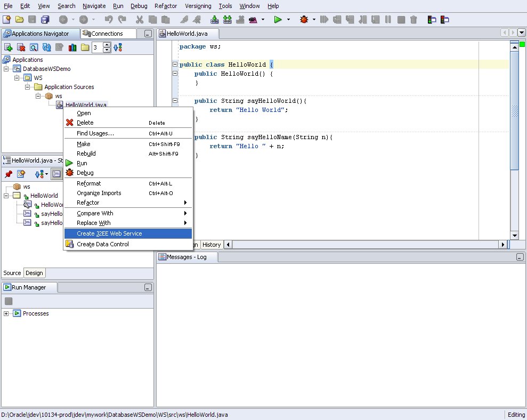The height and width of the screenshot is (420, 527).
Task: Click the red traffic light profiler icon
Action: pos(444,20)
